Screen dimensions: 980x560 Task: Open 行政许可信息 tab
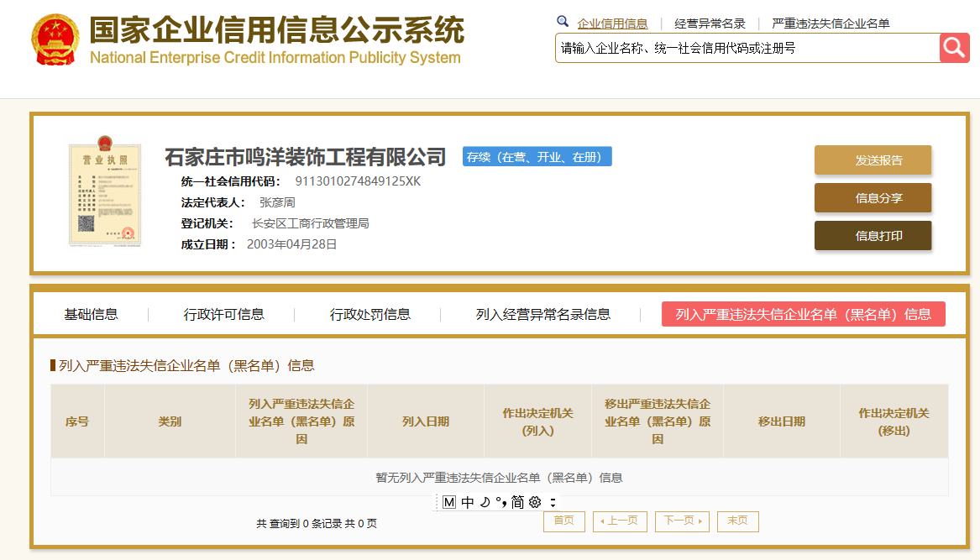[x=223, y=314]
